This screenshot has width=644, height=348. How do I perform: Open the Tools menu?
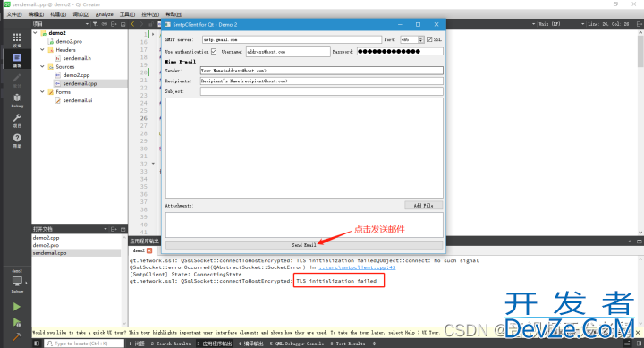pos(127,14)
